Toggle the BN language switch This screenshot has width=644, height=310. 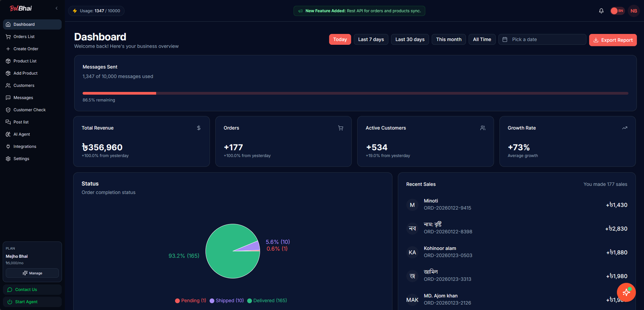(617, 11)
